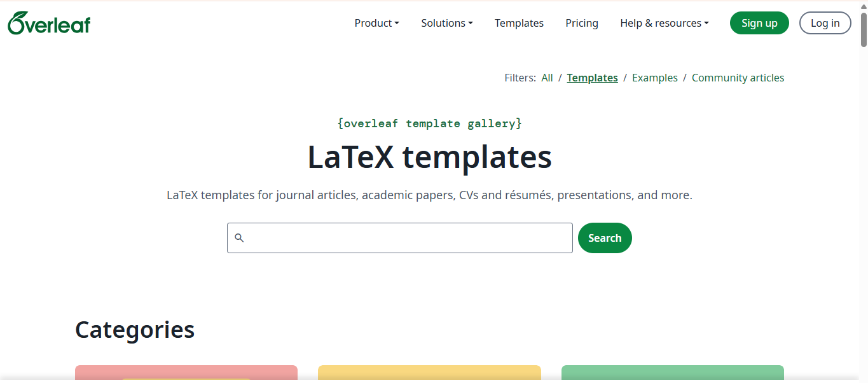Viewport: 868px width, 383px height.
Task: Focus the template search input field
Action: click(400, 238)
